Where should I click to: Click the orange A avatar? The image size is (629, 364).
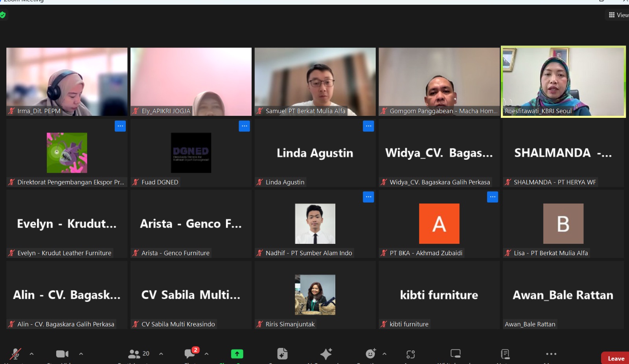[439, 224]
